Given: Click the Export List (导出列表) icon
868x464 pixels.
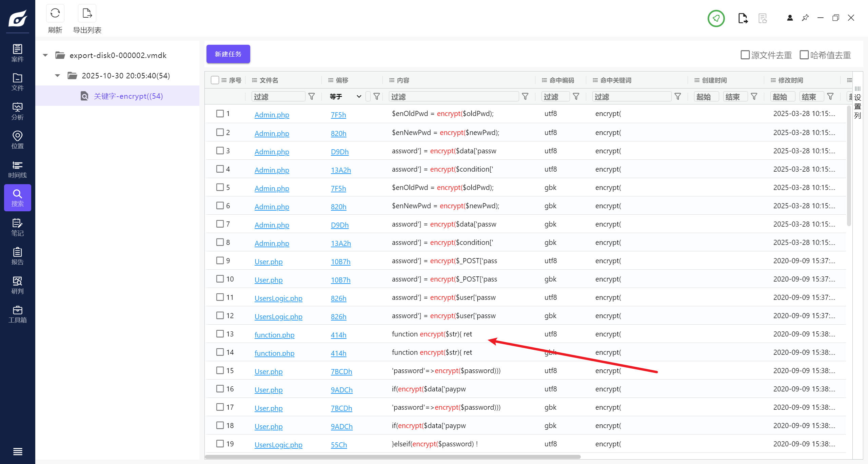Looking at the screenshot, I should pyautogui.click(x=87, y=14).
